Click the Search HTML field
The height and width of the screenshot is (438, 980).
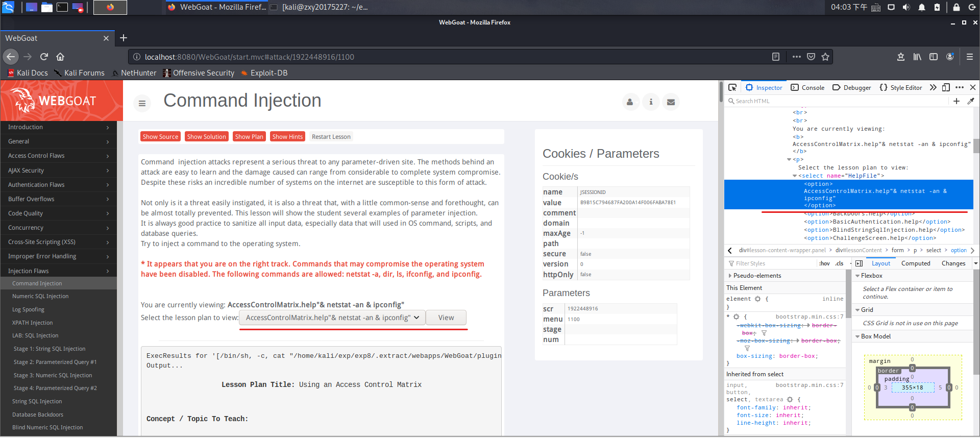pyautogui.click(x=837, y=101)
